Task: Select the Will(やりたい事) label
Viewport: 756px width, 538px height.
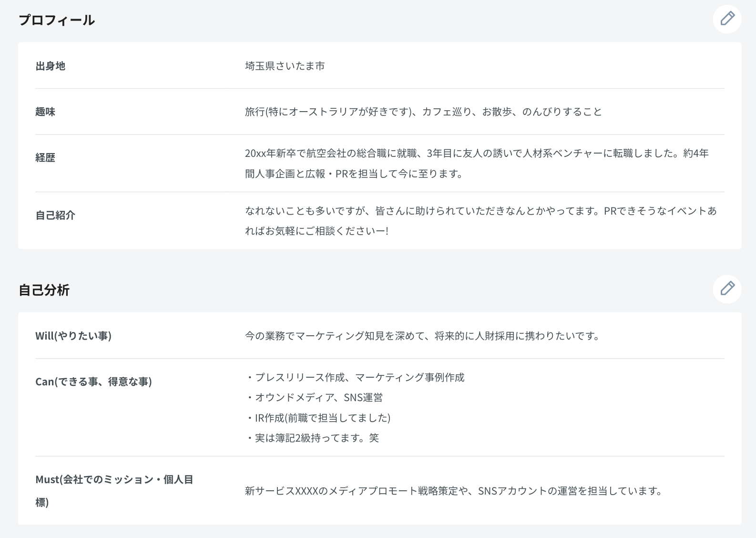Action: point(73,336)
